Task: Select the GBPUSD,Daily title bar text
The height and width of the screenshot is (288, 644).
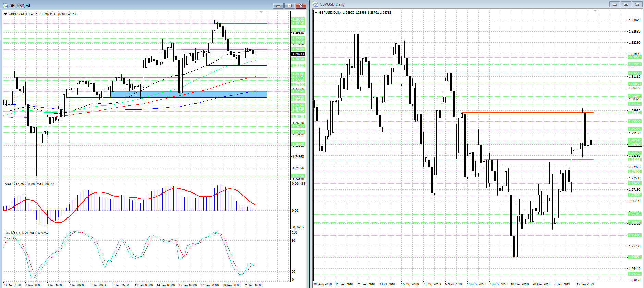Action: pos(332,4)
